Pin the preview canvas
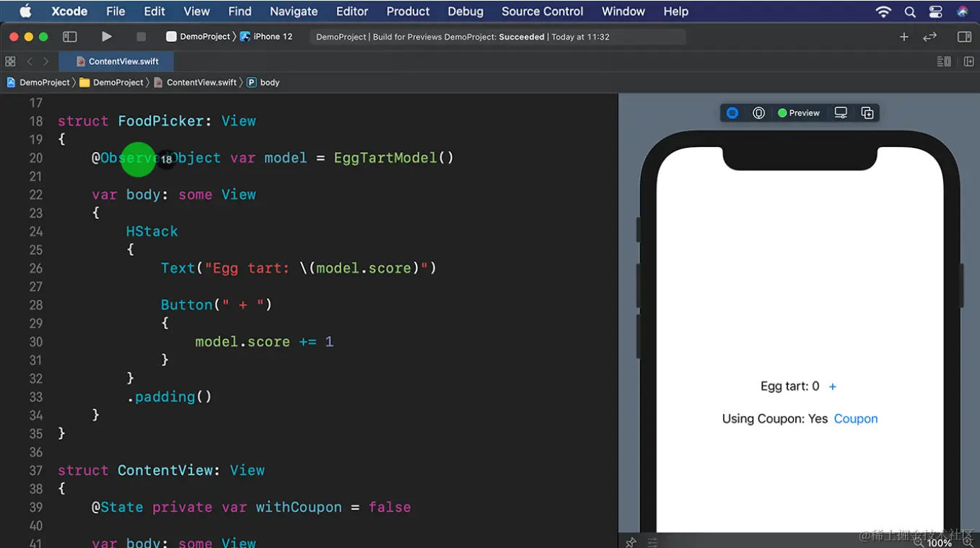This screenshot has height=548, width=980. point(631,542)
